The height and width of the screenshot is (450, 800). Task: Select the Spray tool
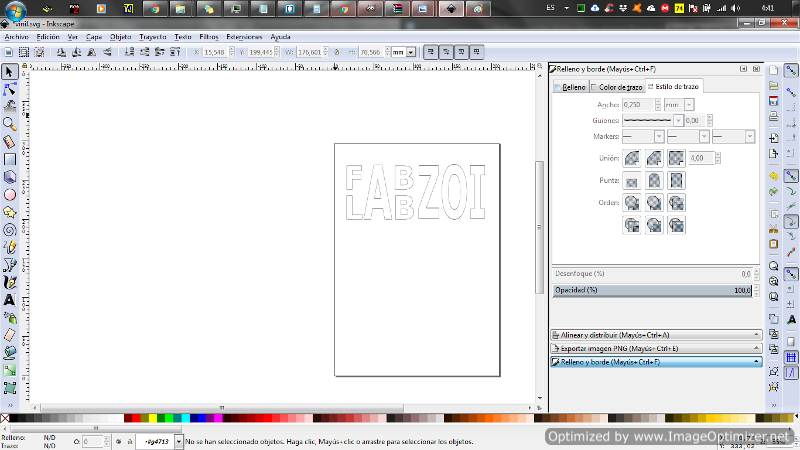[x=9, y=318]
